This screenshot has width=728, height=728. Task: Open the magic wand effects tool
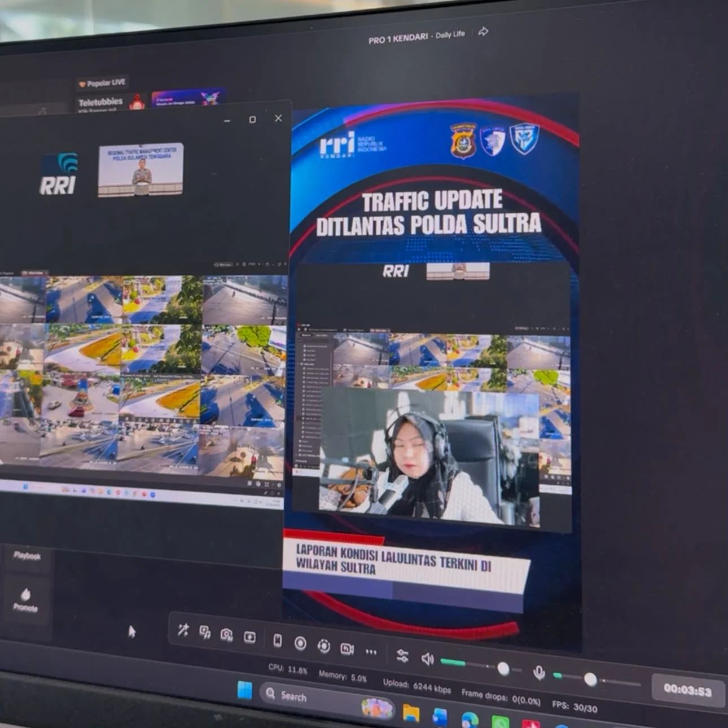coord(183,630)
